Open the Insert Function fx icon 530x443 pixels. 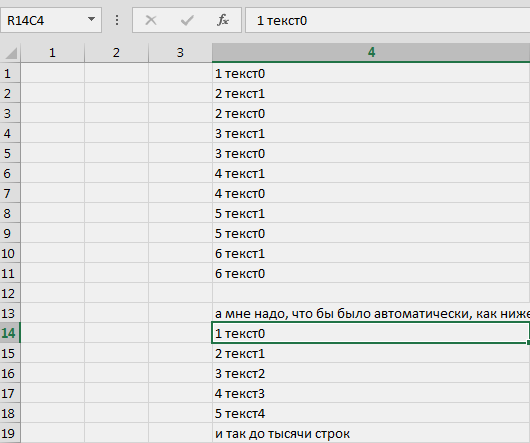click(x=223, y=20)
